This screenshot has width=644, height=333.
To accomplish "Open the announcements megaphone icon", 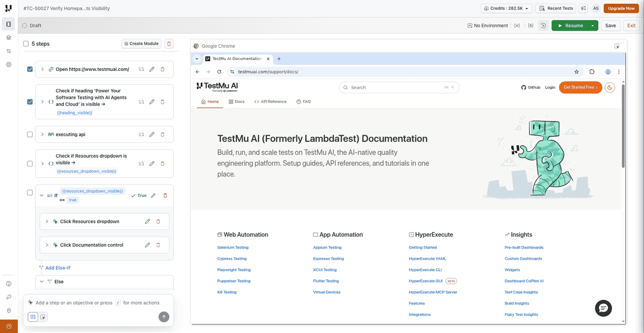I will point(583,8).
